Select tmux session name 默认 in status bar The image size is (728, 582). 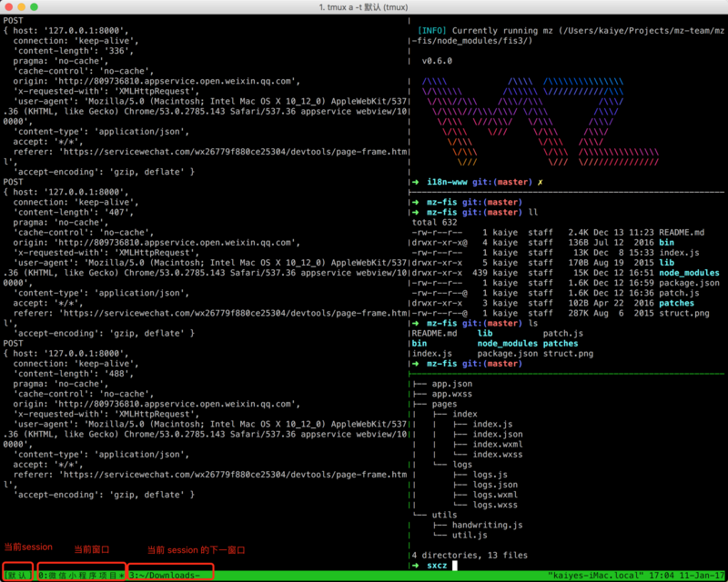[17, 576]
